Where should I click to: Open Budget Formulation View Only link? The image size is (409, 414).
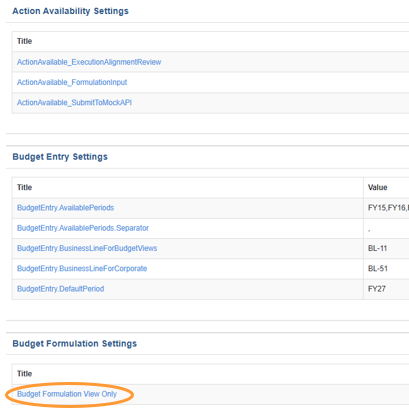point(67,394)
